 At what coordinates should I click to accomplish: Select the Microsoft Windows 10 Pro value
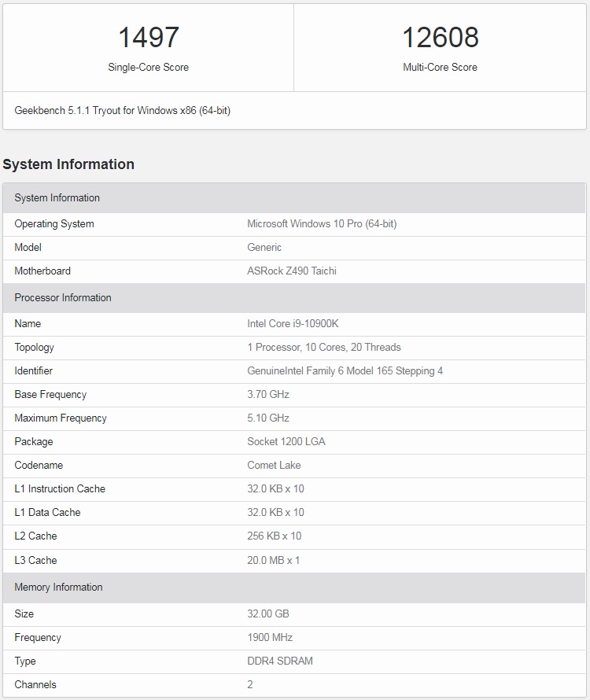pyautogui.click(x=322, y=224)
